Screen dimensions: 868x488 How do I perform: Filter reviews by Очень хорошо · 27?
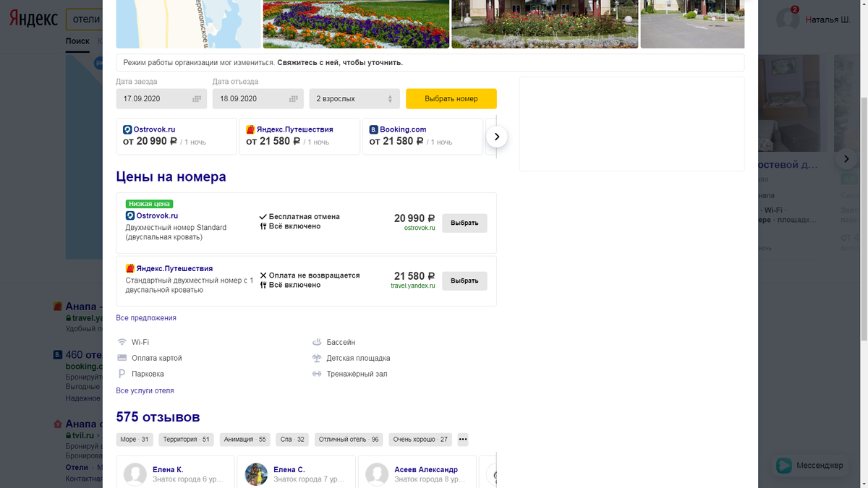[420, 440]
